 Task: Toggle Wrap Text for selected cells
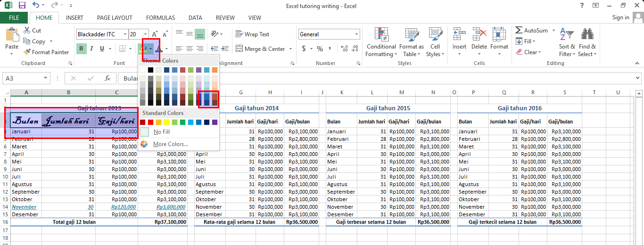pos(252,34)
